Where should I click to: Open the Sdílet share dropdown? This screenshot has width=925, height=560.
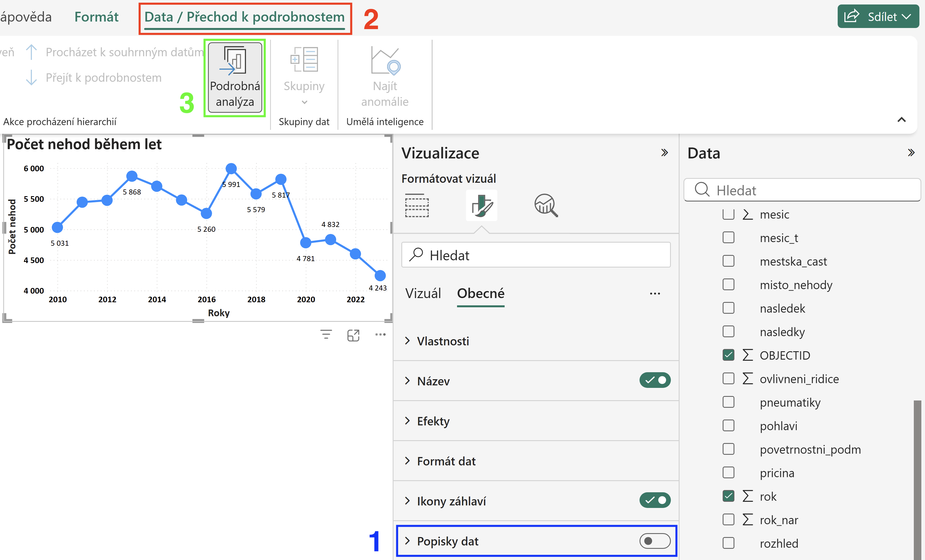(x=878, y=16)
